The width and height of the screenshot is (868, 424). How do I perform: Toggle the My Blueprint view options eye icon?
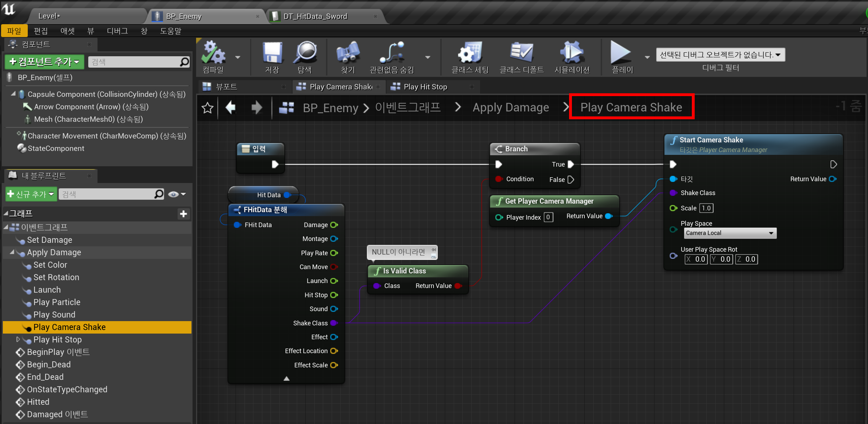coord(173,194)
